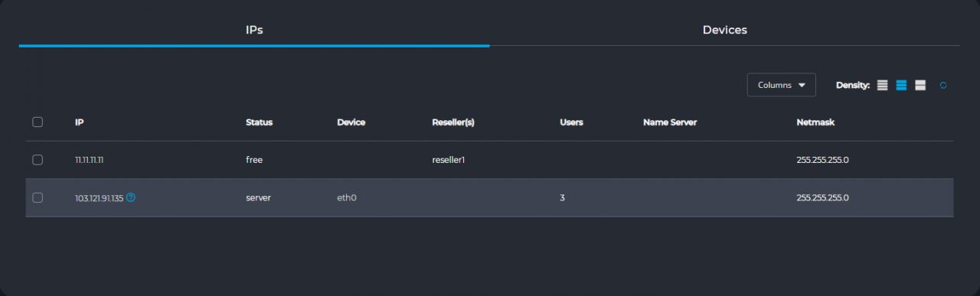980x296 pixels.
Task: Refresh the IP table
Action: coord(943,85)
